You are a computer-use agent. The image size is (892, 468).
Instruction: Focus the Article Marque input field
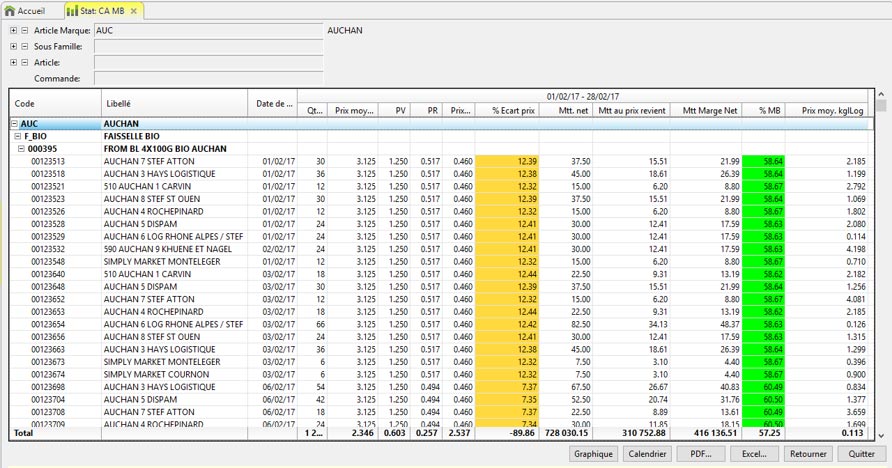click(x=208, y=31)
